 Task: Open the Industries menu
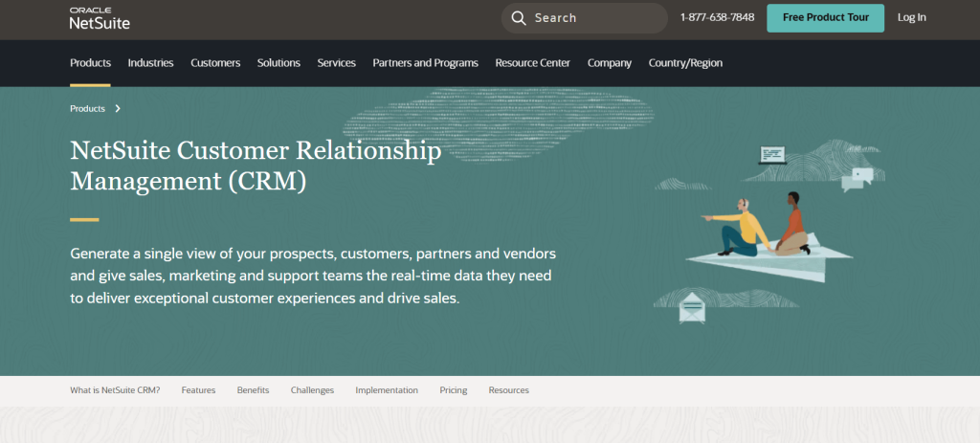coord(150,63)
